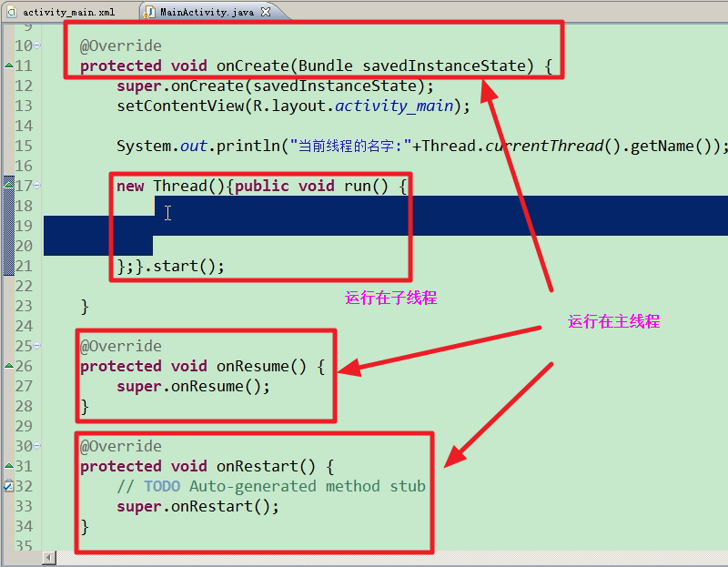Click new Thread() on line 17

click(170, 186)
